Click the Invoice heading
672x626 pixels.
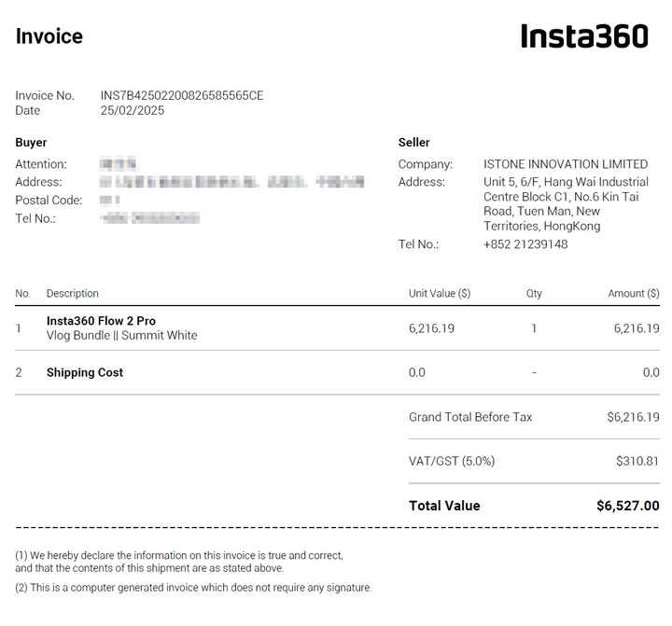point(49,36)
